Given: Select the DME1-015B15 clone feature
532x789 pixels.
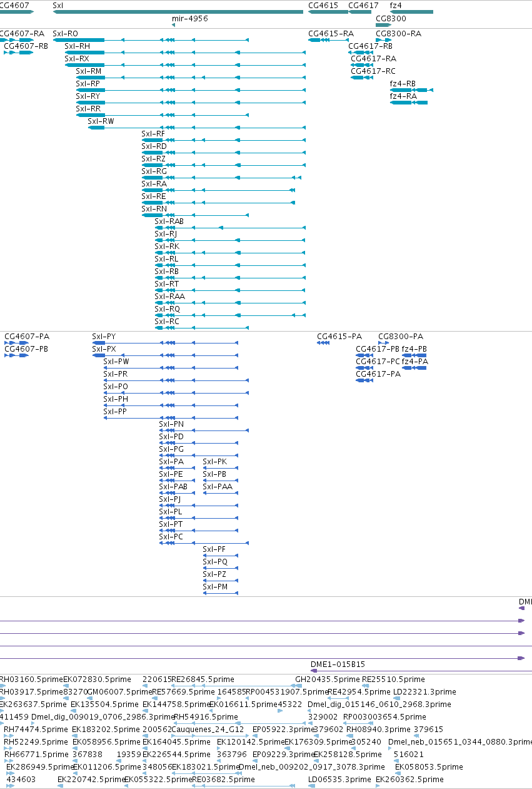Looking at the screenshot, I should pyautogui.click(x=338, y=664).
